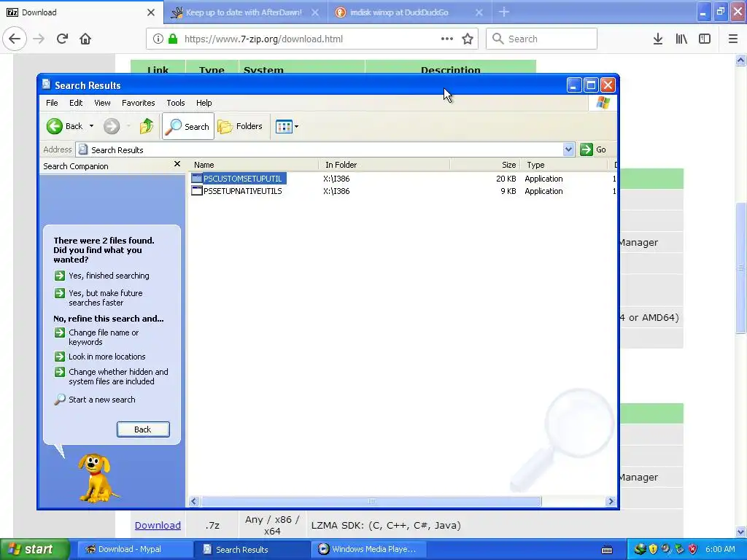
Task: Open the browser hamburger menu
Action: pyautogui.click(x=733, y=39)
